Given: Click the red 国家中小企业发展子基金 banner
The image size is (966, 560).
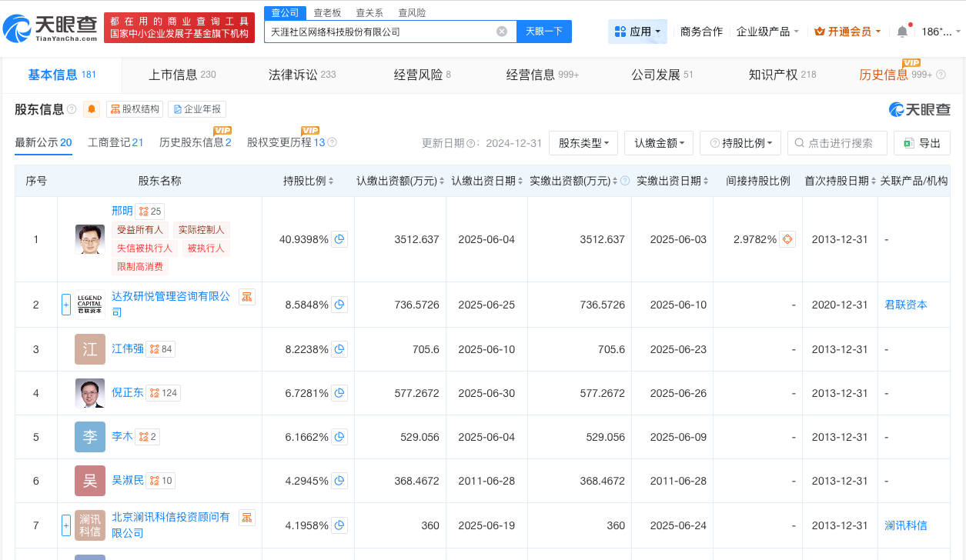Looking at the screenshot, I should pos(179,28).
